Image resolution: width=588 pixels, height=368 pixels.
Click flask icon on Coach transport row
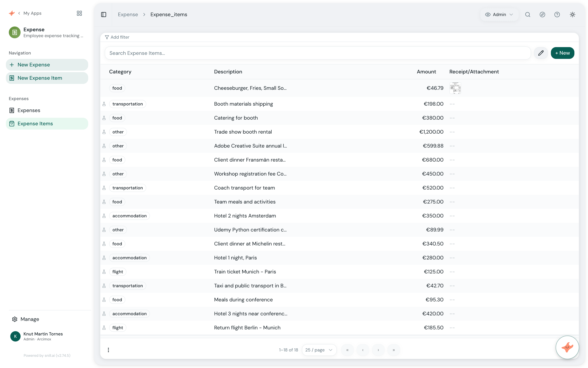104,188
